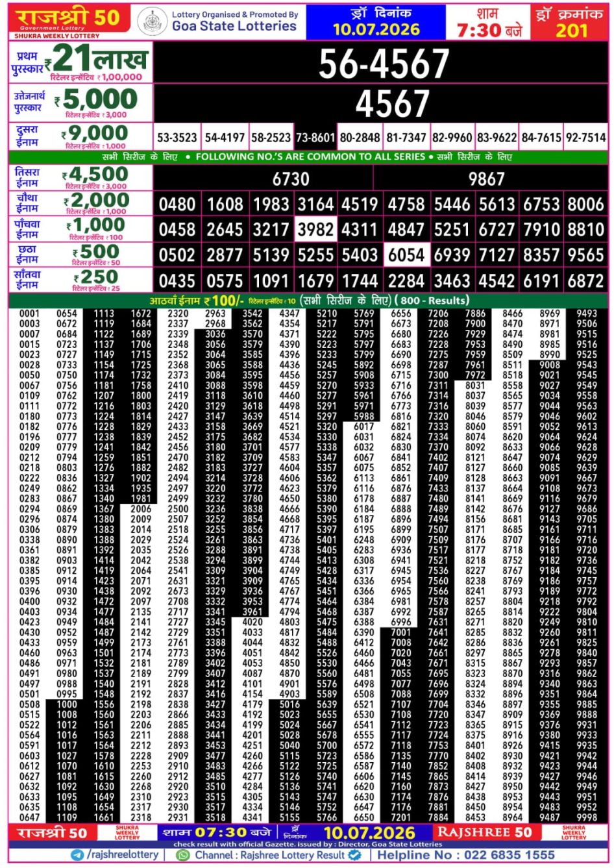Select sixth prize number 0502

177,255
